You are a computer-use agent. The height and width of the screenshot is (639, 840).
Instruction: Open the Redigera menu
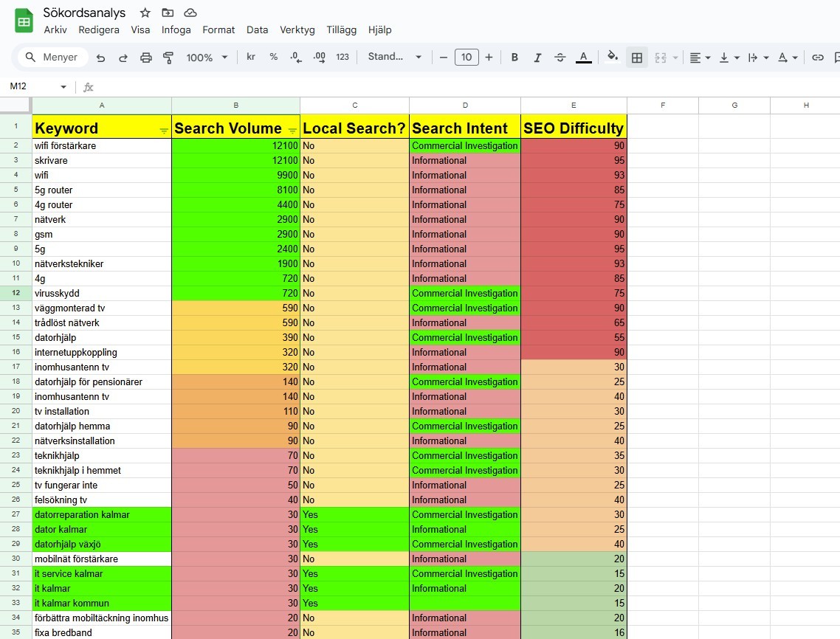[x=99, y=30]
